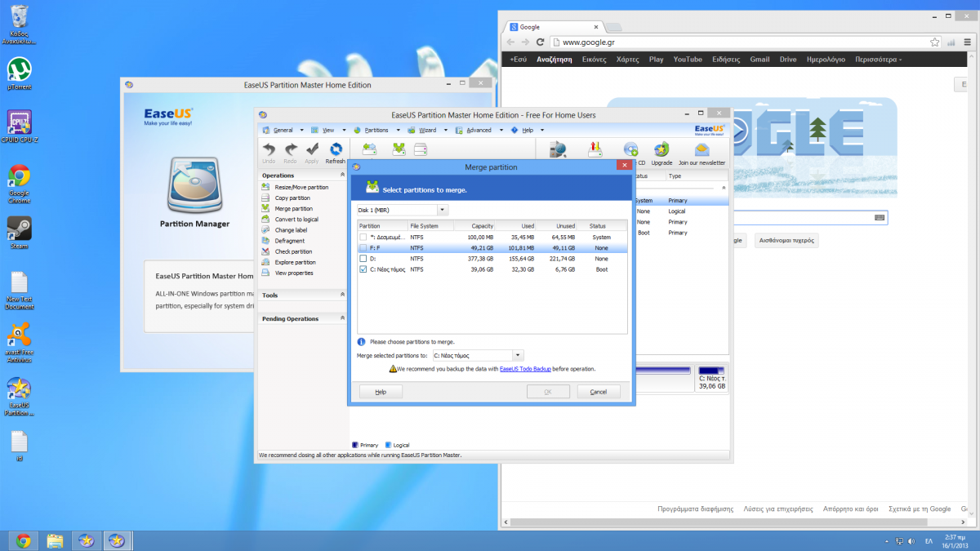
Task: Click Help button in Merge dialog
Action: coord(381,392)
